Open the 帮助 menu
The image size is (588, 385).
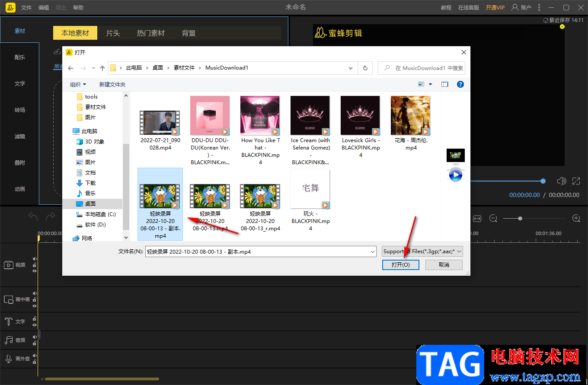coord(78,7)
